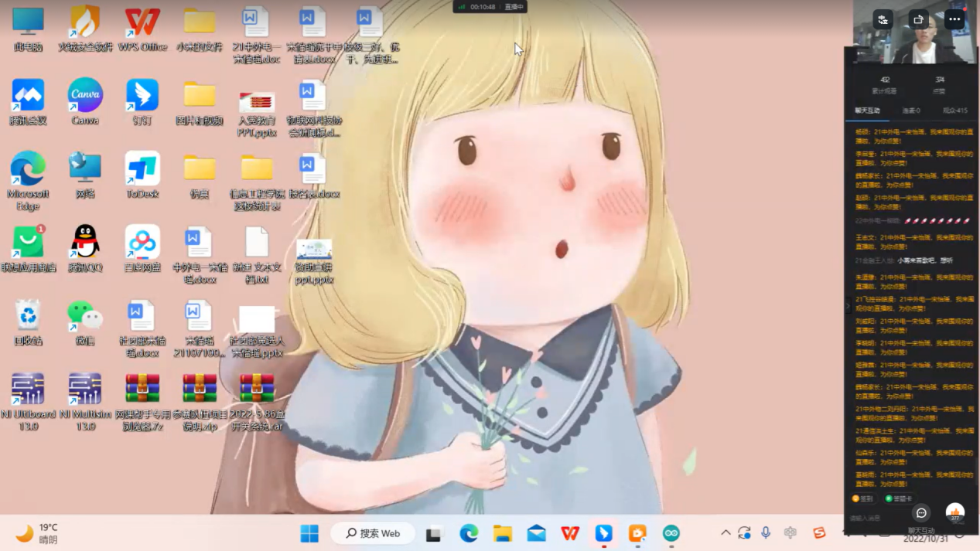Screen dimensions: 980x551
Task: Open the Canva desktop shortcut
Action: [x=85, y=96]
